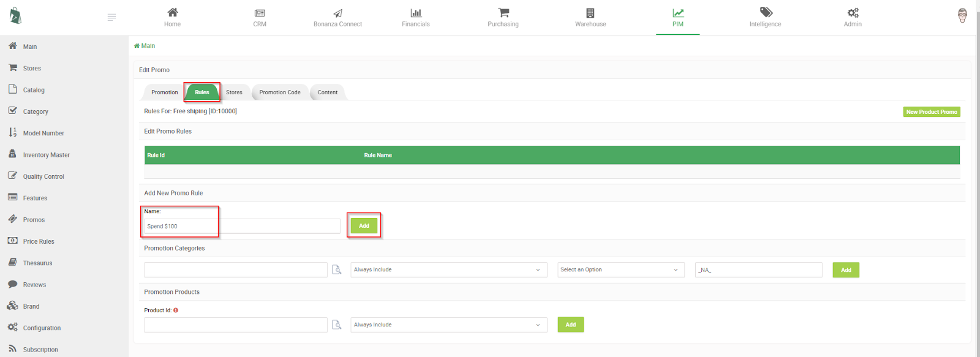Image resolution: width=980 pixels, height=357 pixels.
Task: Open the Purchasing cart icon
Action: pos(503,12)
